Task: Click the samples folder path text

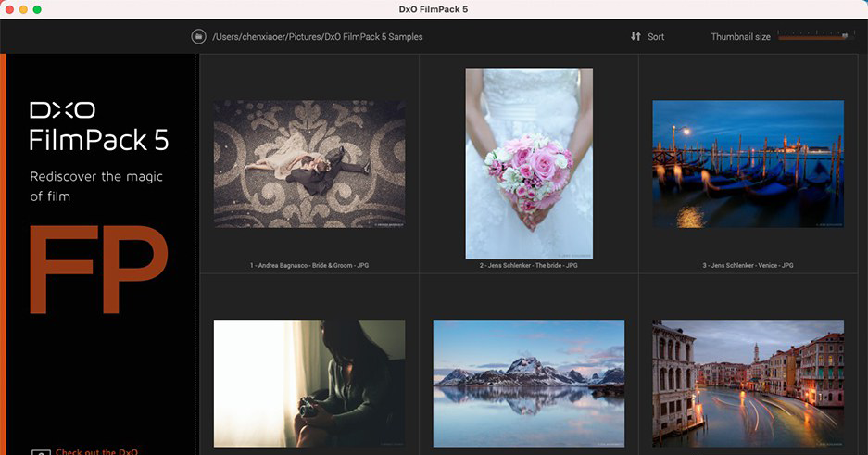Action: pyautogui.click(x=318, y=37)
